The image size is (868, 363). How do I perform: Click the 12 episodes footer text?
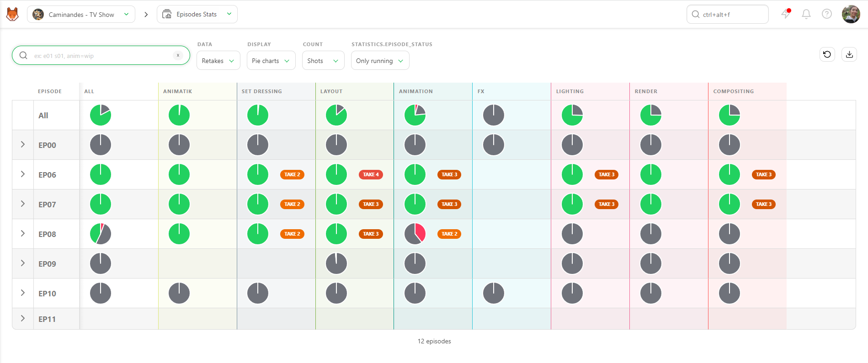point(434,341)
